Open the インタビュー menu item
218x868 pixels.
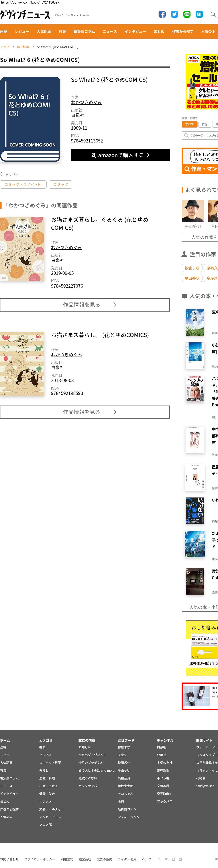(135, 31)
